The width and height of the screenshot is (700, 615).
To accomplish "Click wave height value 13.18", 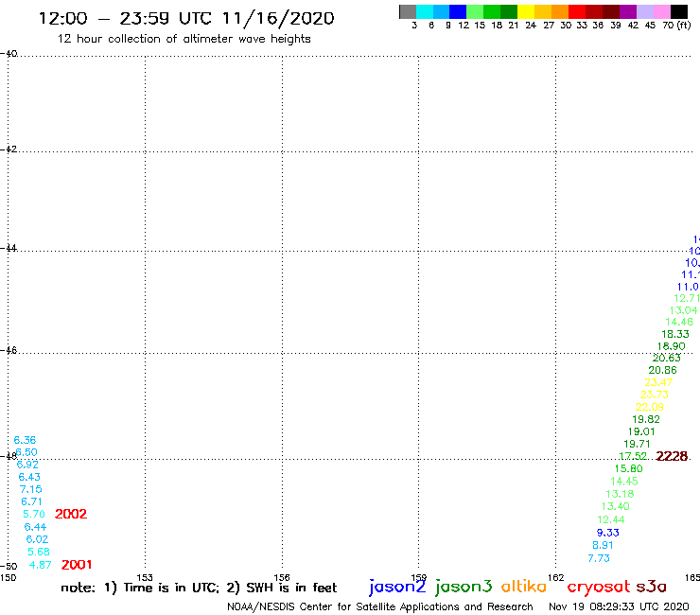I will pyautogui.click(x=620, y=494).
